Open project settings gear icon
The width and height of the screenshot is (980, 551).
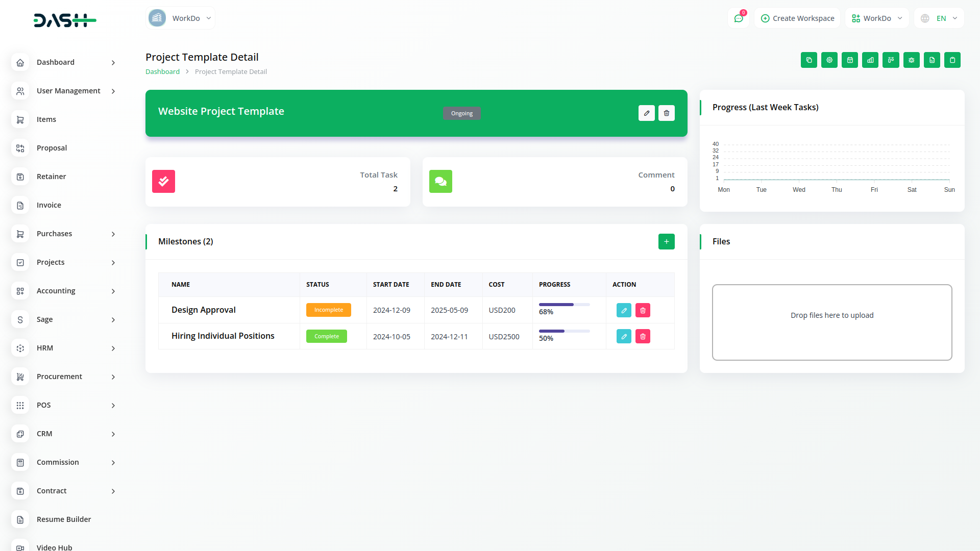click(x=829, y=60)
